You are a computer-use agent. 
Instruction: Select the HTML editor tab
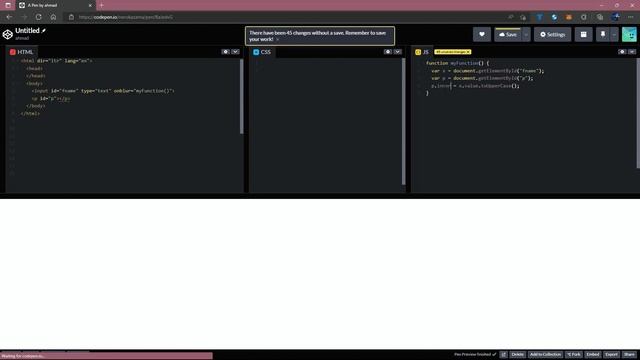tap(21, 52)
